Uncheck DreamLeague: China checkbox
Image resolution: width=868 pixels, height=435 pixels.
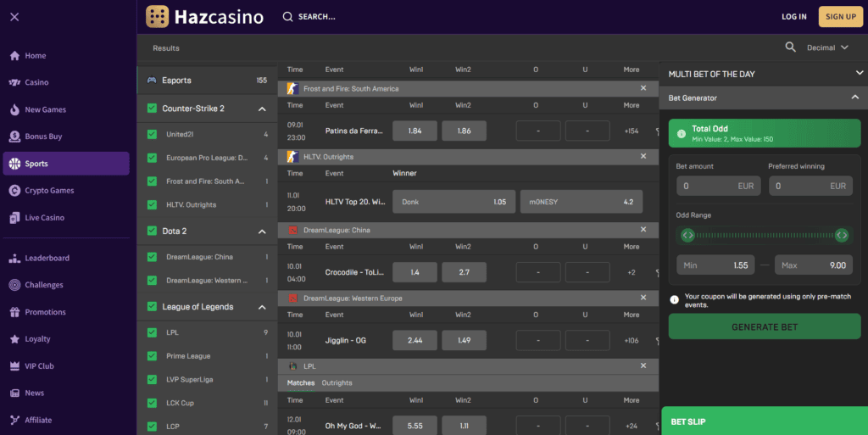click(x=152, y=257)
